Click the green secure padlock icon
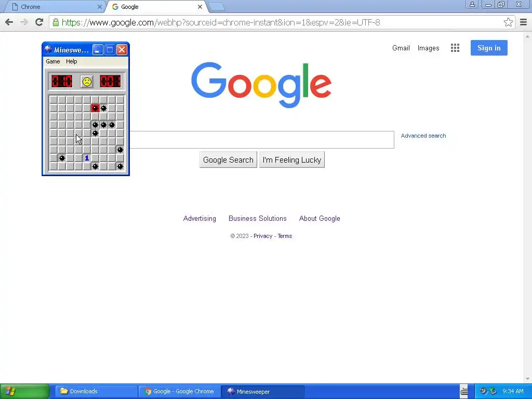Image resolution: width=532 pixels, height=399 pixels. point(56,22)
